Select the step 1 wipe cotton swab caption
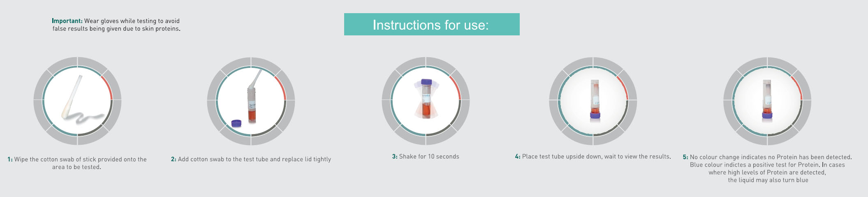Screen dimensions: 868x197 [x=77, y=163]
